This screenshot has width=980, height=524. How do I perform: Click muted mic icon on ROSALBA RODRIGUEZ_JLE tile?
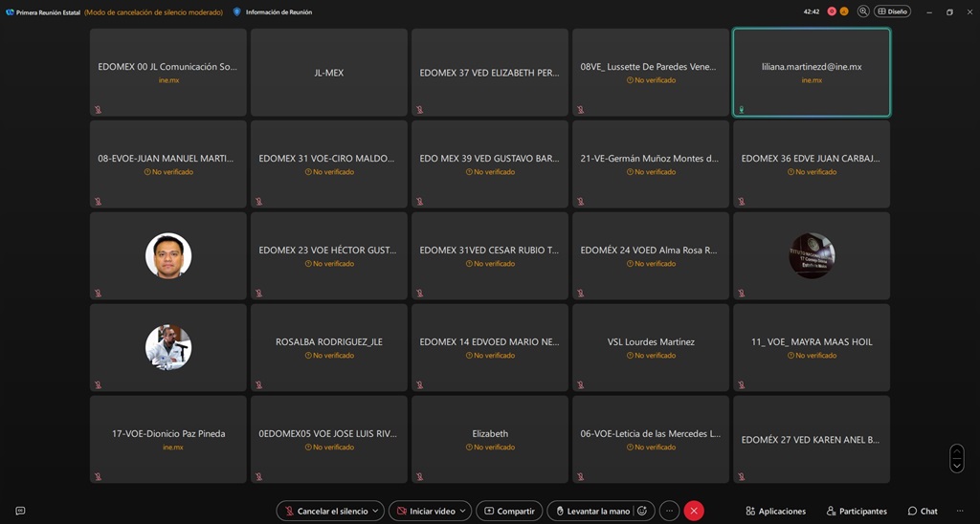tap(258, 384)
